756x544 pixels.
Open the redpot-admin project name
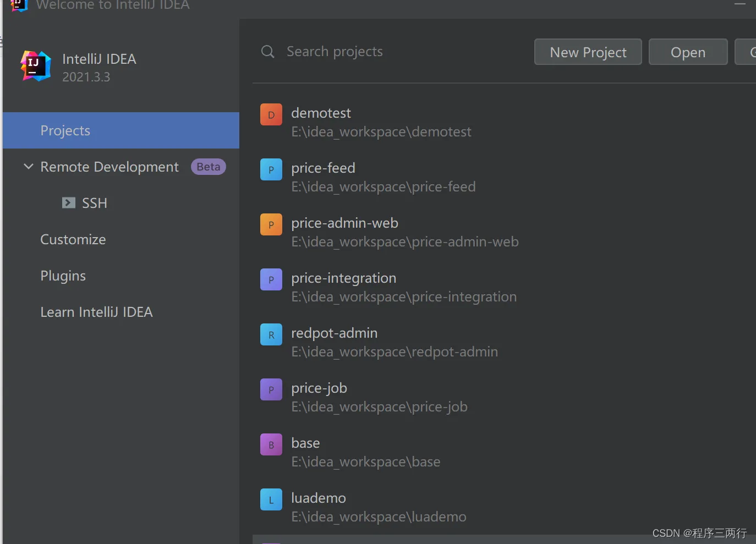tap(334, 333)
